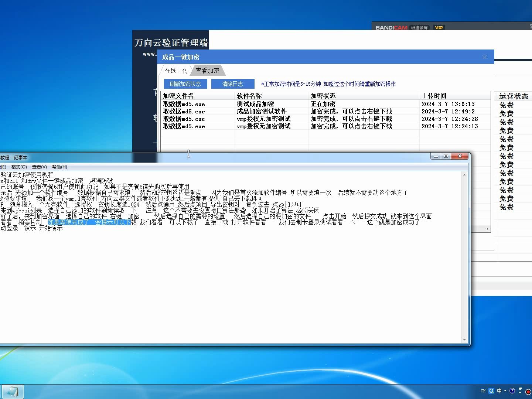Click upload time 2024-3-7 12:24:13
This screenshot has width=532, height=399.
[x=450, y=126]
